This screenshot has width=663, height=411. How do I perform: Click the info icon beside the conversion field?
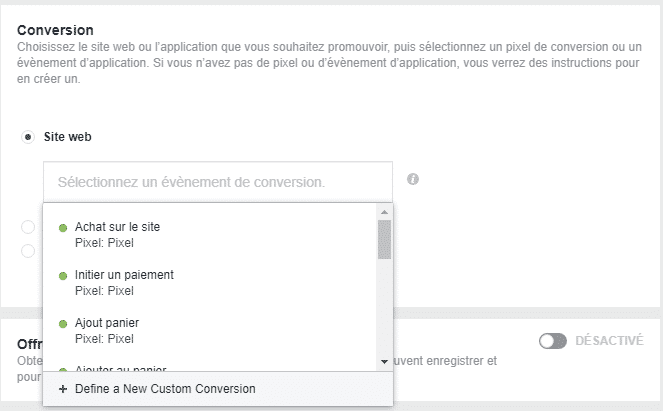tap(413, 180)
